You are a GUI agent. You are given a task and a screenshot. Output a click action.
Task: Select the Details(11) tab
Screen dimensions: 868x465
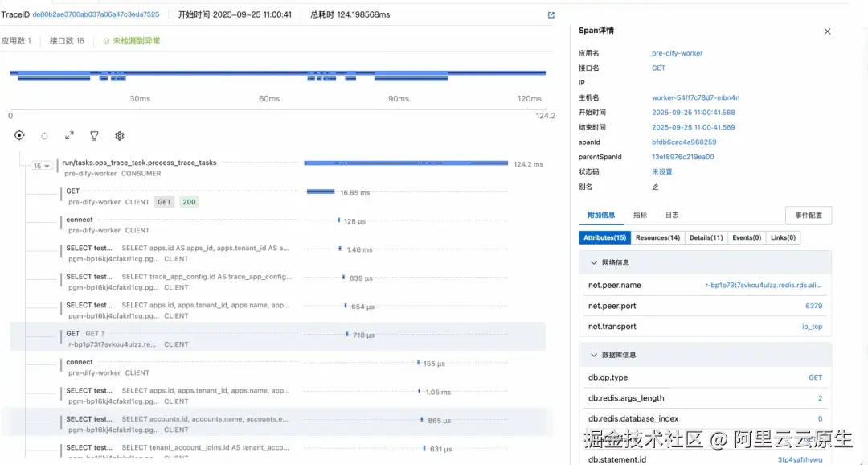706,238
